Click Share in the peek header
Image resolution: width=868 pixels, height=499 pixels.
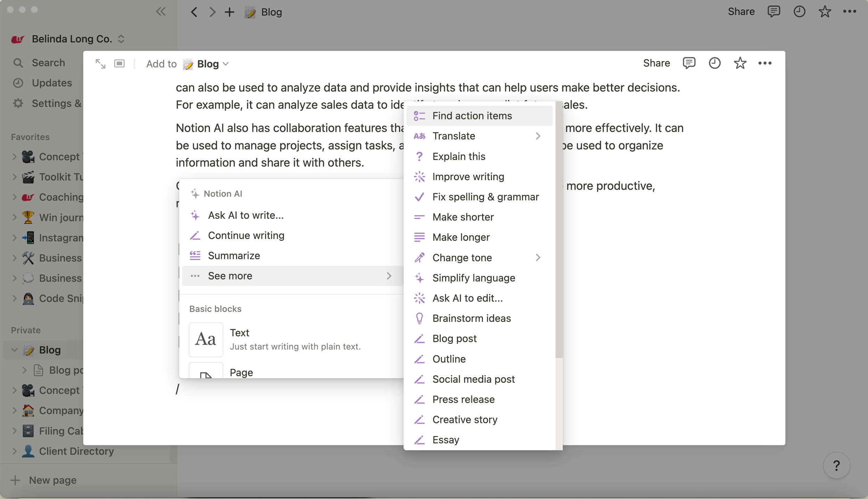(x=656, y=63)
